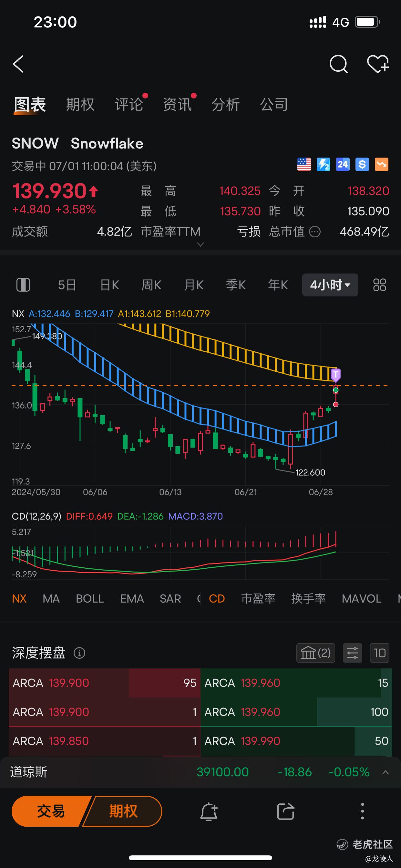Tap the NX indicator values legend
The height and width of the screenshot is (868, 401).
pyautogui.click(x=111, y=314)
